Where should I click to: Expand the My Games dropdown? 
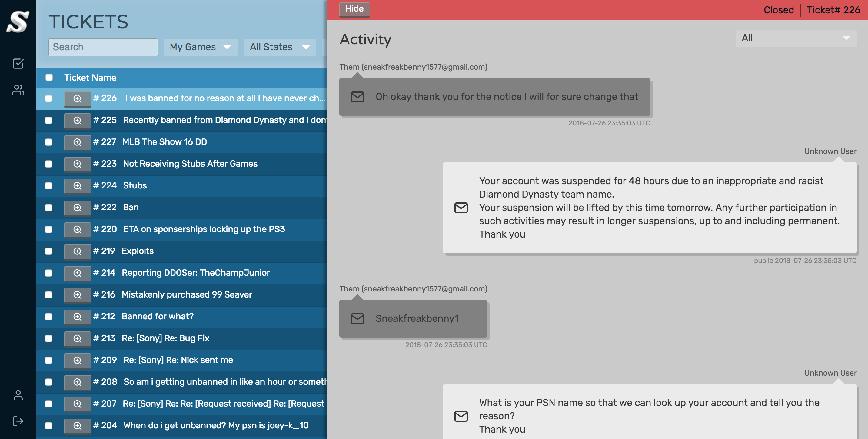200,47
